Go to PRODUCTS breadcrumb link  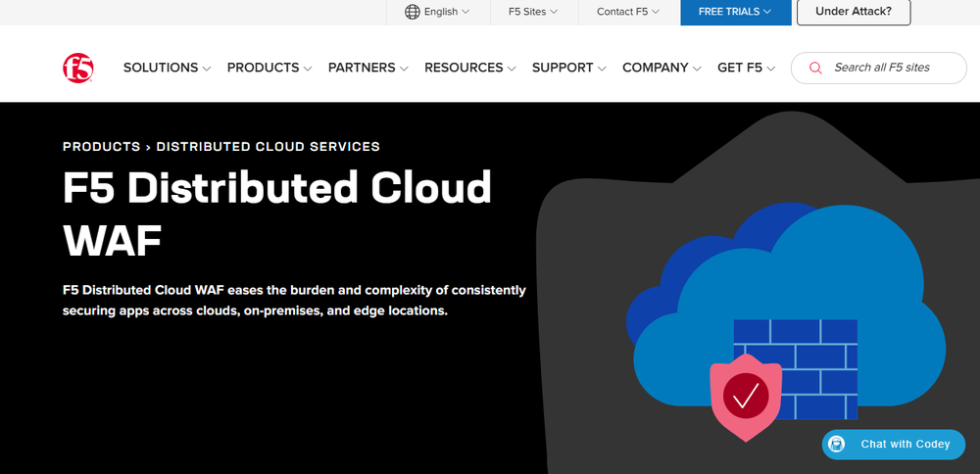coord(101,147)
